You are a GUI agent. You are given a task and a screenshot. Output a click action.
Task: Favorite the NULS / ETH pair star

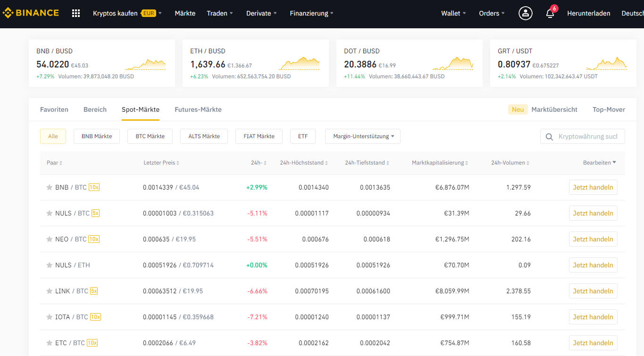click(x=49, y=265)
